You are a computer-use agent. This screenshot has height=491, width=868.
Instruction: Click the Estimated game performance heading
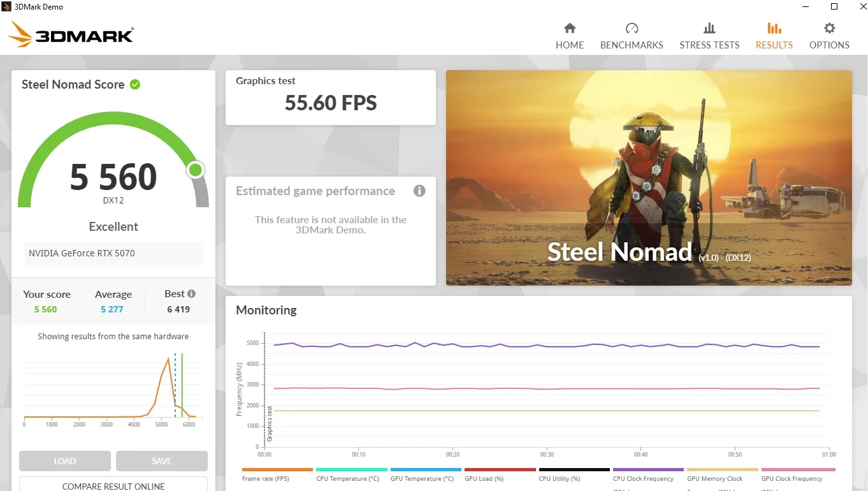315,191
